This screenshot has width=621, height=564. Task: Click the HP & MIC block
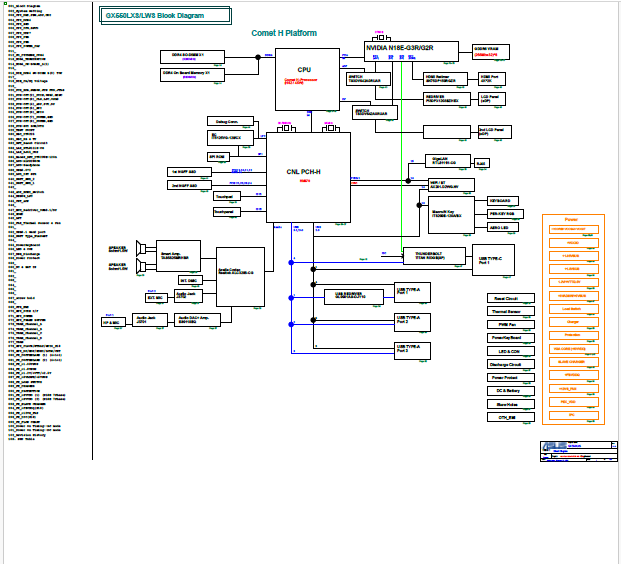(x=113, y=322)
